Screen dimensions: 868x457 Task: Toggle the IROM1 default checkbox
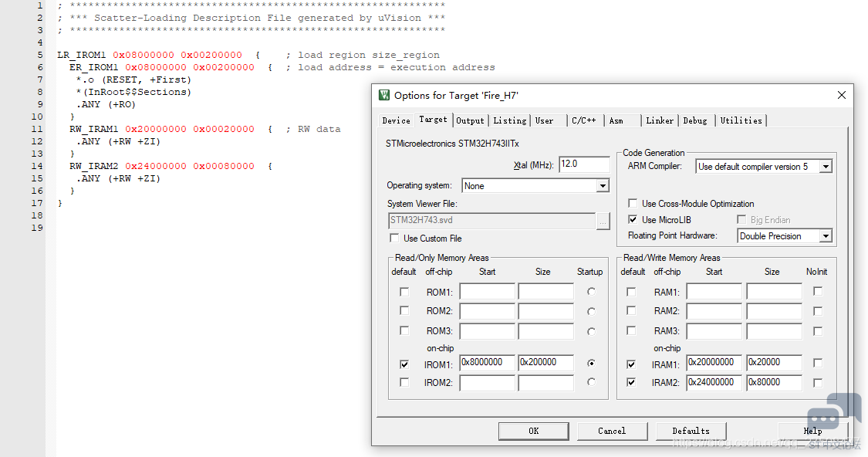coord(404,364)
